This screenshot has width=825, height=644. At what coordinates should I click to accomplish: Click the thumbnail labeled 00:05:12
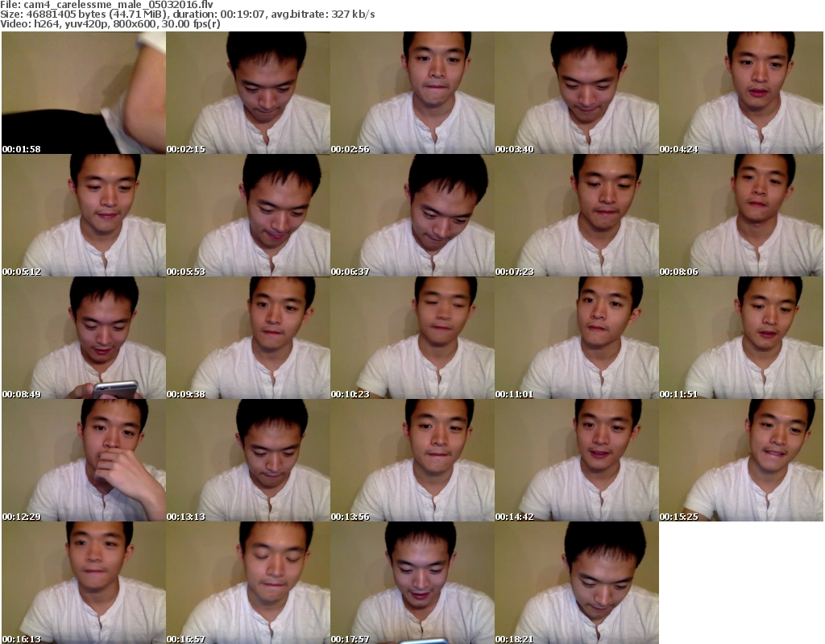[84, 215]
